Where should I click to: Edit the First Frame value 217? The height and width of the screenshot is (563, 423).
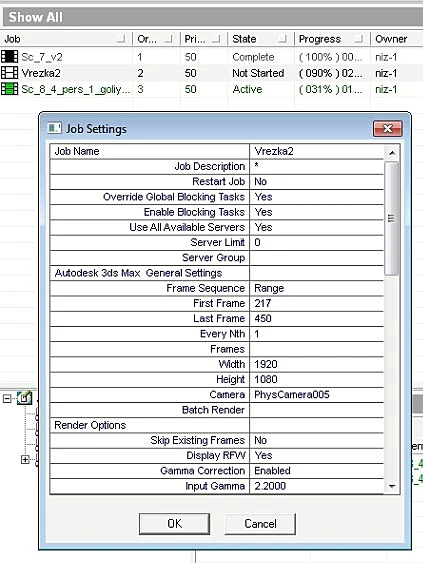coord(316,303)
